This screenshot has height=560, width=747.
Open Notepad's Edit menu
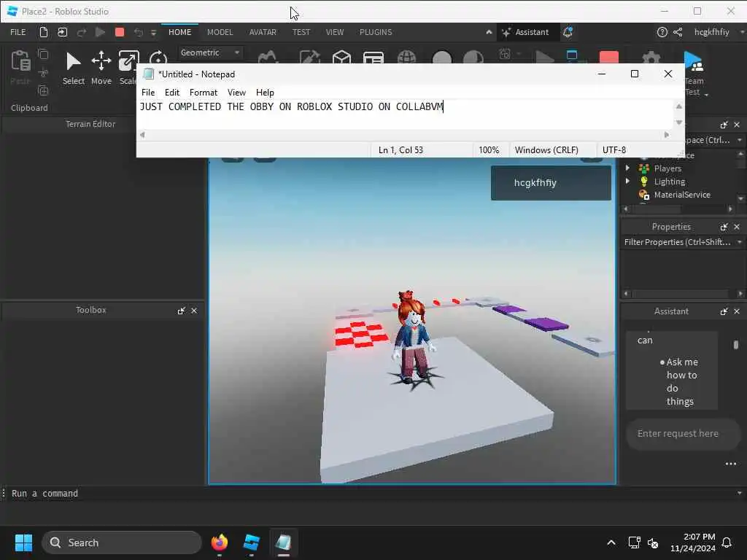[172, 93]
